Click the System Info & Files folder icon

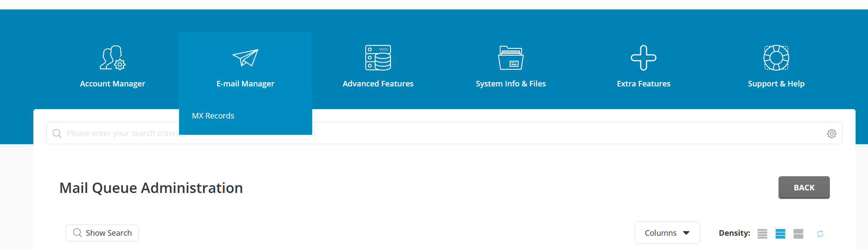pos(510,58)
